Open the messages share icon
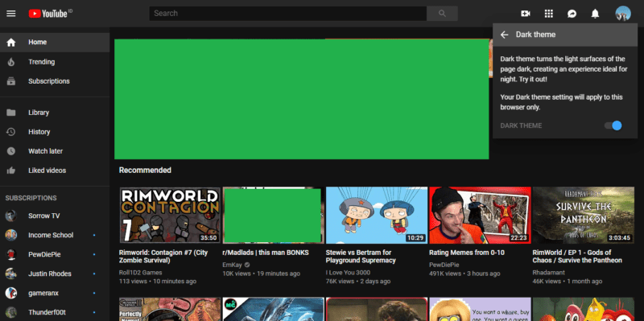Screen dimensions: 644x321 pos(572,14)
